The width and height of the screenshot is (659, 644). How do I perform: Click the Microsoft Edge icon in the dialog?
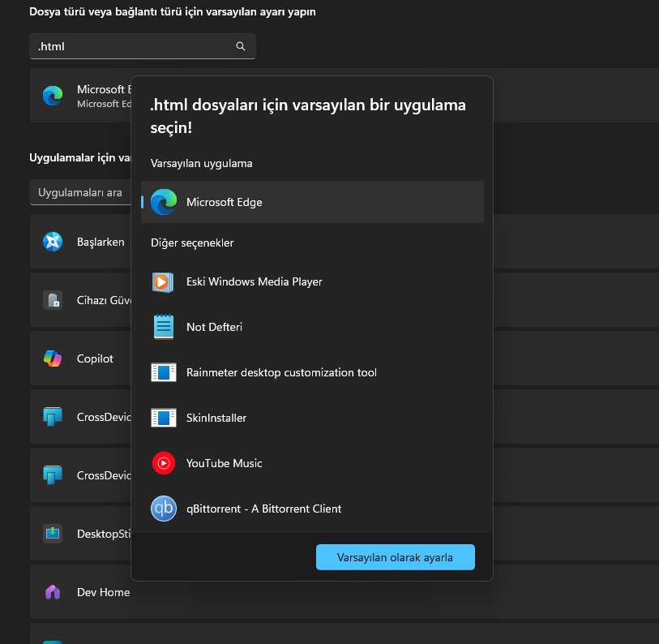point(164,202)
